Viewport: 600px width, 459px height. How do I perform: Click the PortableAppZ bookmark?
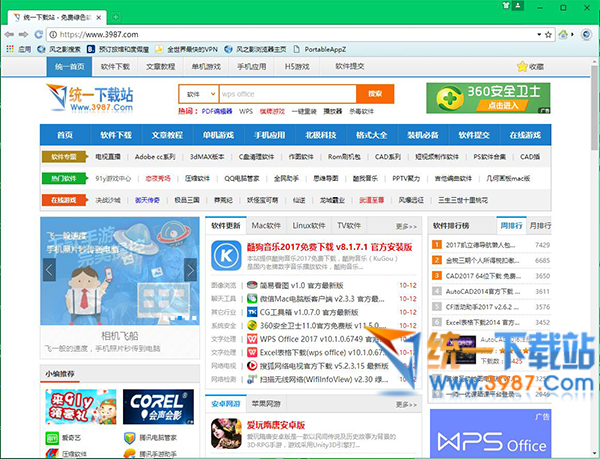tap(320, 49)
